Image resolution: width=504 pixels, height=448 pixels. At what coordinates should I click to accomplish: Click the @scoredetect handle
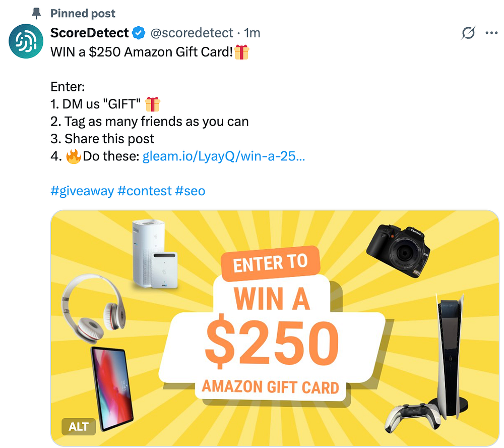[192, 33]
